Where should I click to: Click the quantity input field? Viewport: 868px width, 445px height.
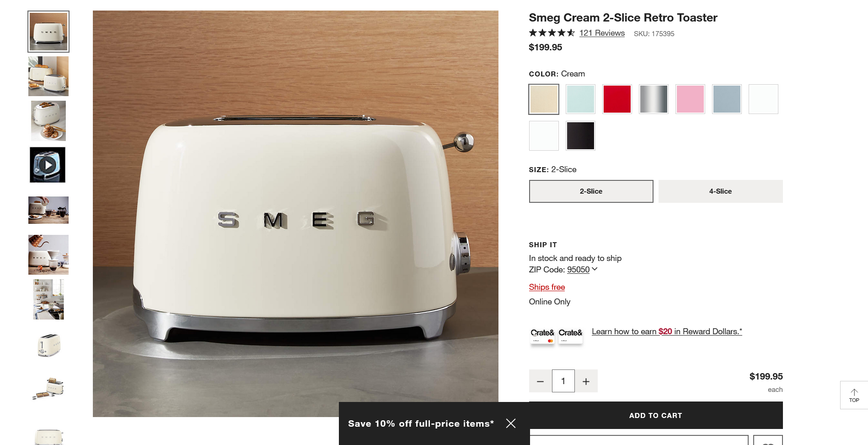click(563, 381)
